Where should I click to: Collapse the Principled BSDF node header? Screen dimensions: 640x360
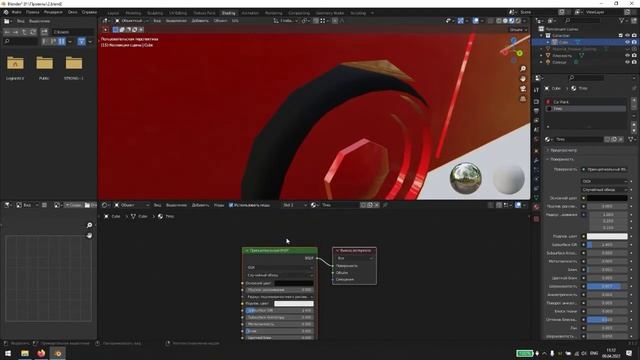coord(247,250)
